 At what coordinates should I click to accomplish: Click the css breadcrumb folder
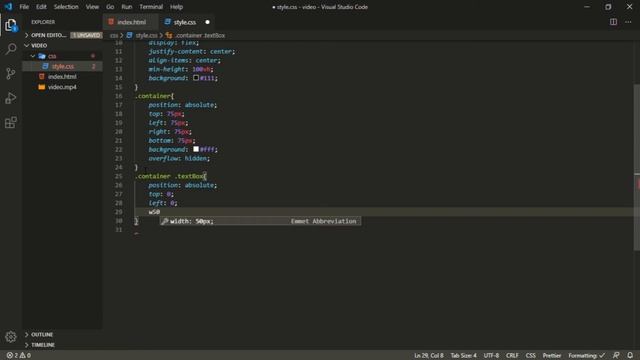point(114,36)
